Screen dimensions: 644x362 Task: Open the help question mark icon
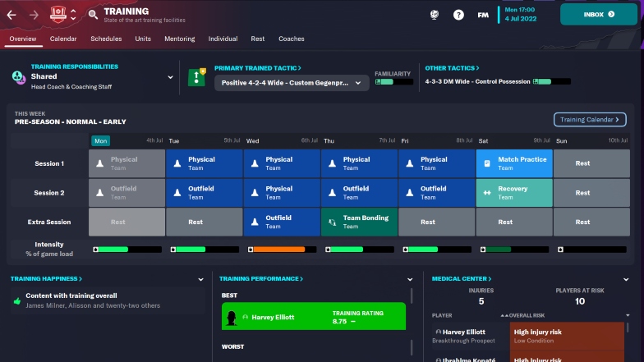[458, 15]
